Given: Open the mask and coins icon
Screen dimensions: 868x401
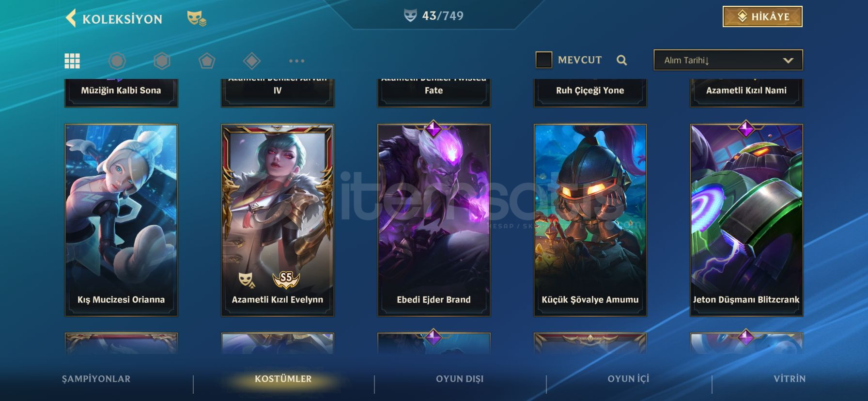Looking at the screenshot, I should click(197, 18).
